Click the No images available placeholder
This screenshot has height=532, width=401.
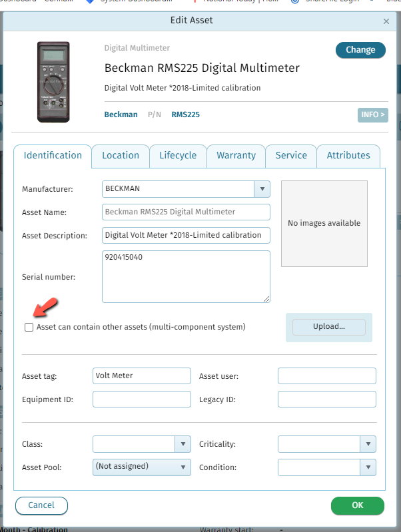click(x=324, y=224)
